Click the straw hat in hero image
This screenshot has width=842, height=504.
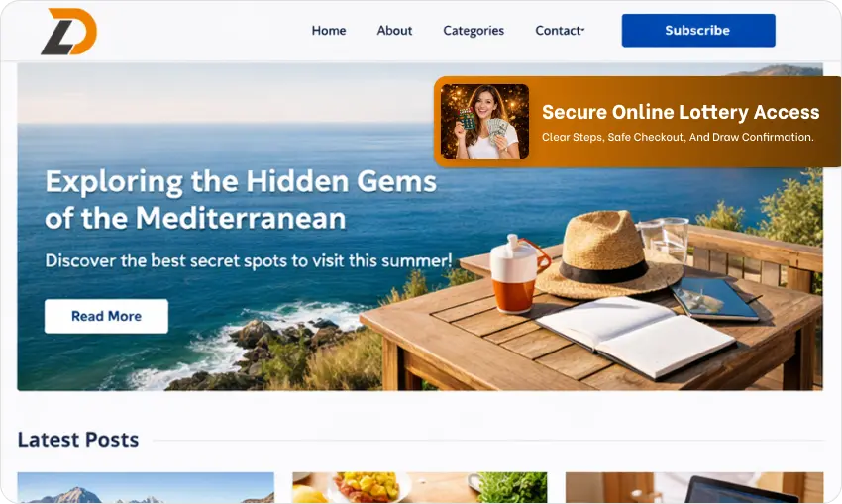click(x=609, y=254)
